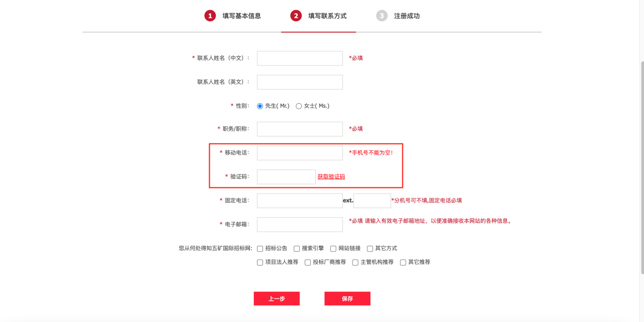
Task: Select 先生 (Mr.) radio button
Action: coord(260,106)
